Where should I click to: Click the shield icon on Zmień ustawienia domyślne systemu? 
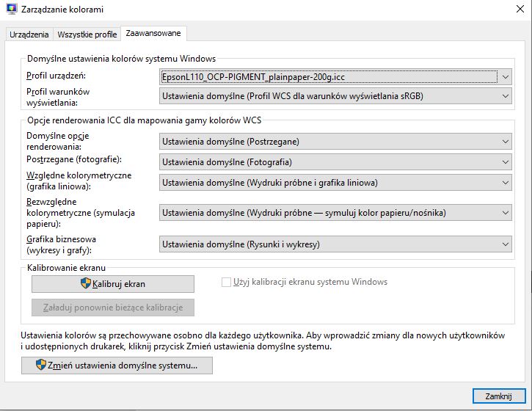pyautogui.click(x=40, y=365)
